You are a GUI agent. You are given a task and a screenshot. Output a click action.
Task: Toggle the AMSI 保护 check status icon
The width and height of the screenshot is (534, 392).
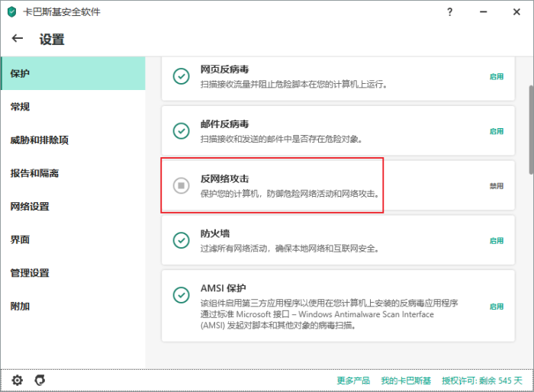(x=182, y=295)
